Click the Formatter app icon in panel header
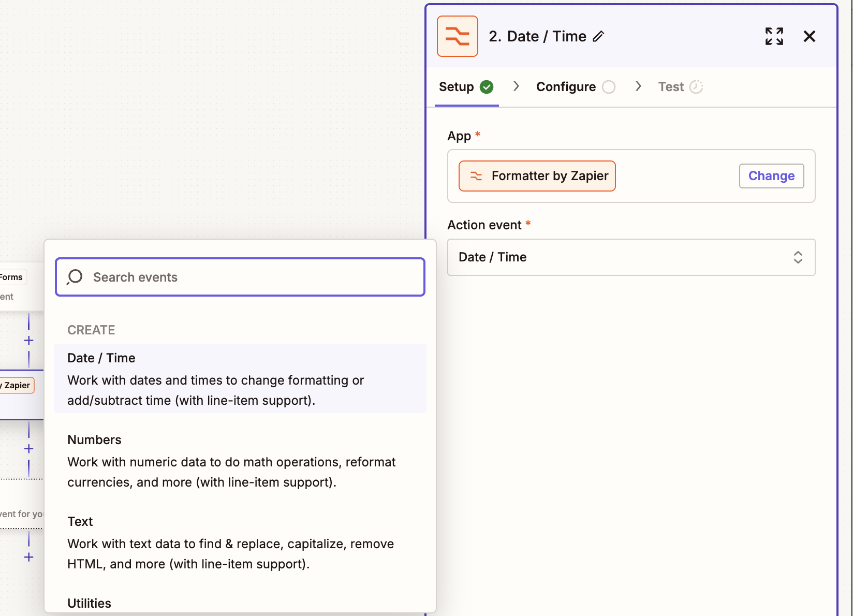This screenshot has width=853, height=616. [x=457, y=36]
